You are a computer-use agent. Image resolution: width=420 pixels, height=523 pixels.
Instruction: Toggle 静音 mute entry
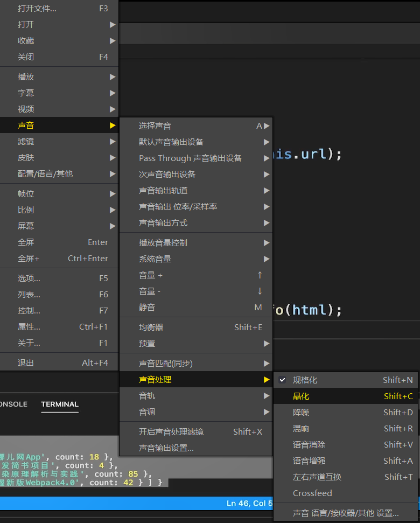point(196,307)
